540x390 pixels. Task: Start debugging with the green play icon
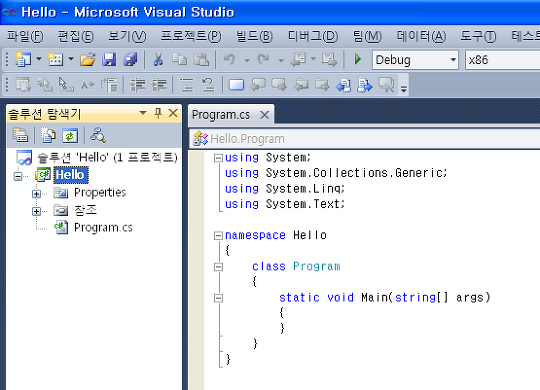[358, 59]
